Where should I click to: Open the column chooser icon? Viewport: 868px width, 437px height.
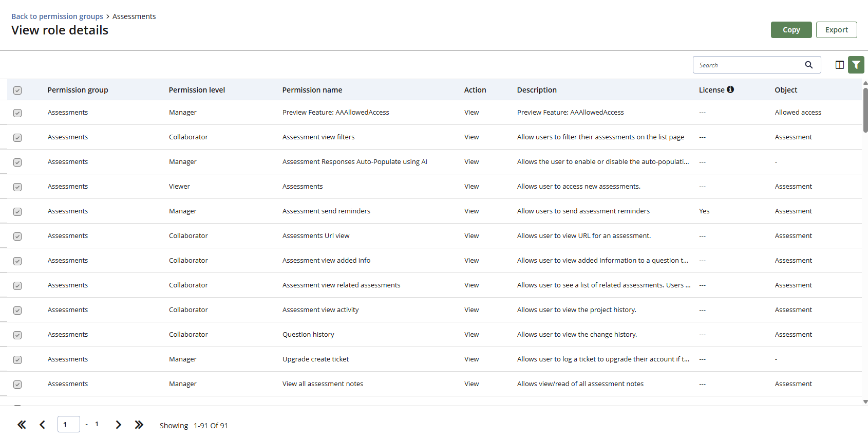pyautogui.click(x=839, y=65)
